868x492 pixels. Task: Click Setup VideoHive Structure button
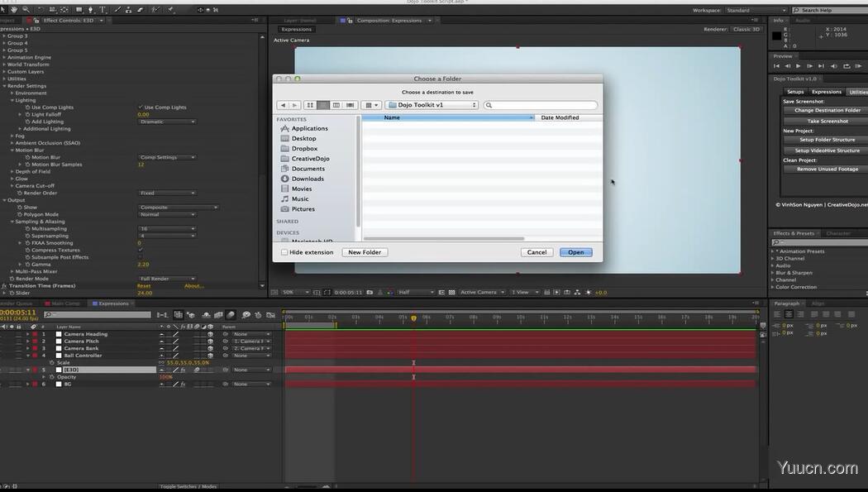pos(827,150)
